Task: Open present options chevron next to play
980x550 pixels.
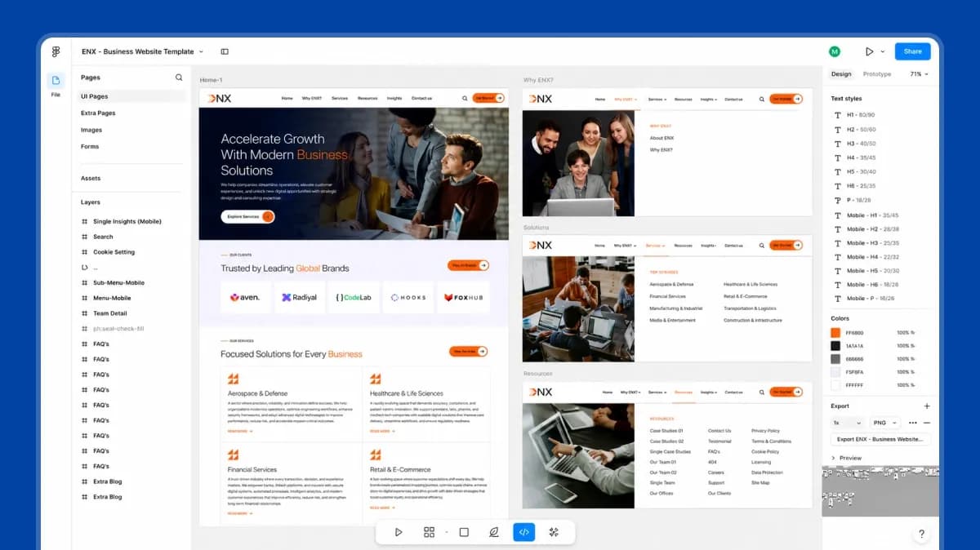Action: point(882,51)
